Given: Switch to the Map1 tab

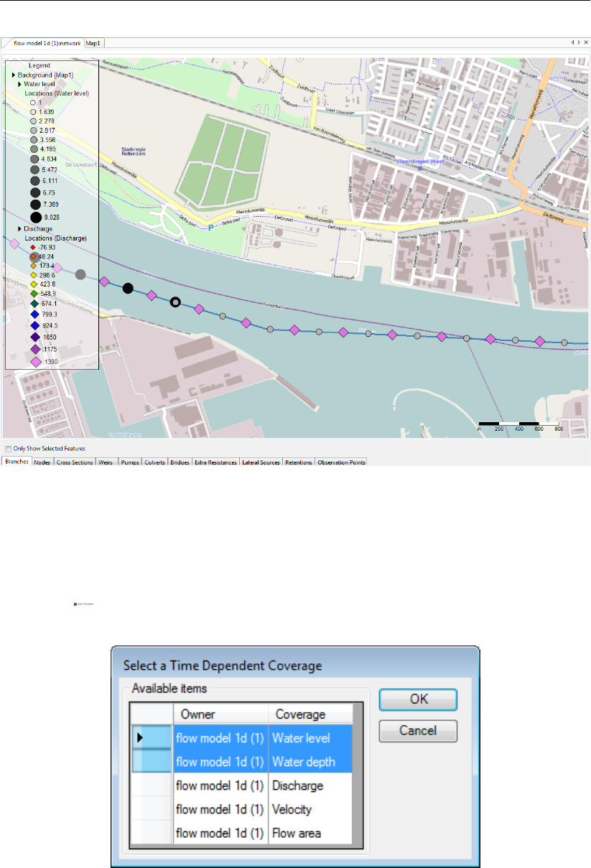Looking at the screenshot, I should tap(94, 43).
